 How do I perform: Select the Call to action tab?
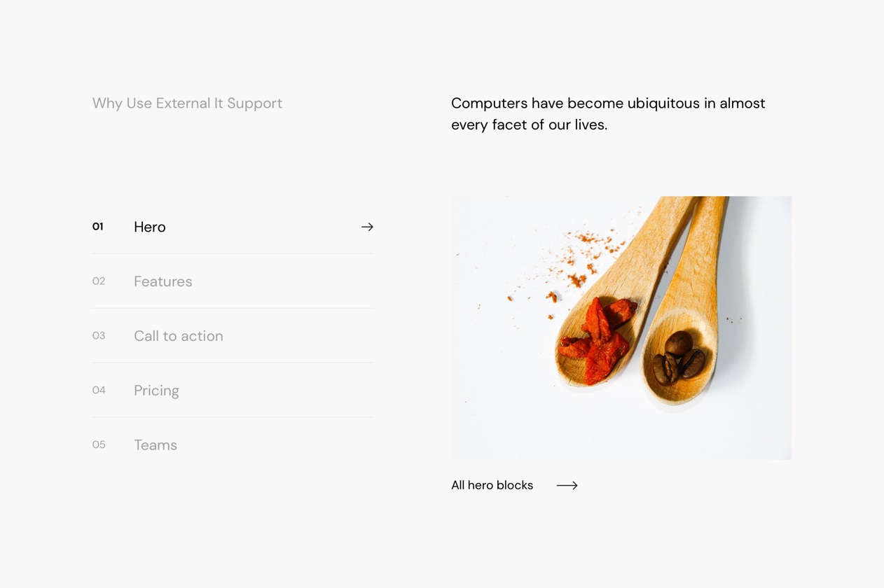click(178, 336)
